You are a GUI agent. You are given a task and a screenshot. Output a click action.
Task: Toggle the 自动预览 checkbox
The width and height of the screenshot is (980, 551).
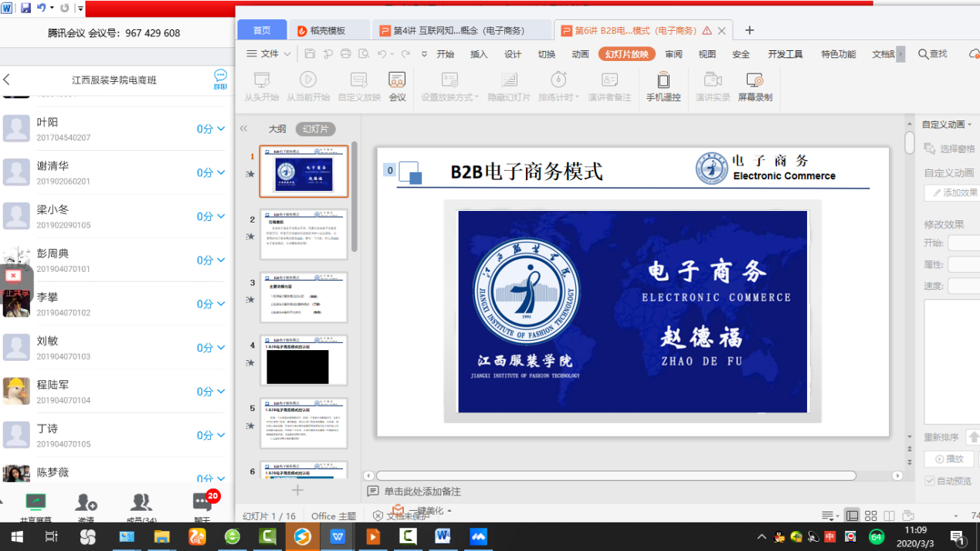pos(930,481)
